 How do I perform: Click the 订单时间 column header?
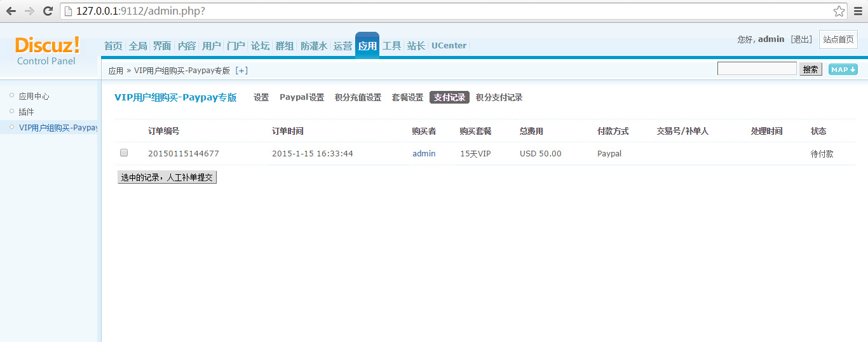pyautogui.click(x=287, y=131)
